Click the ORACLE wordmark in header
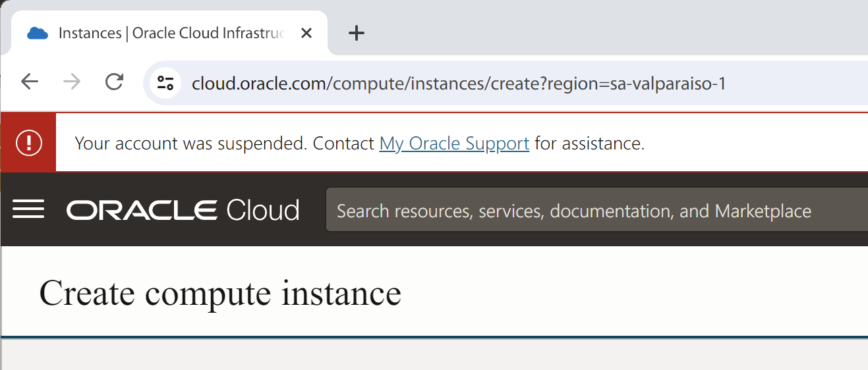 click(x=142, y=211)
